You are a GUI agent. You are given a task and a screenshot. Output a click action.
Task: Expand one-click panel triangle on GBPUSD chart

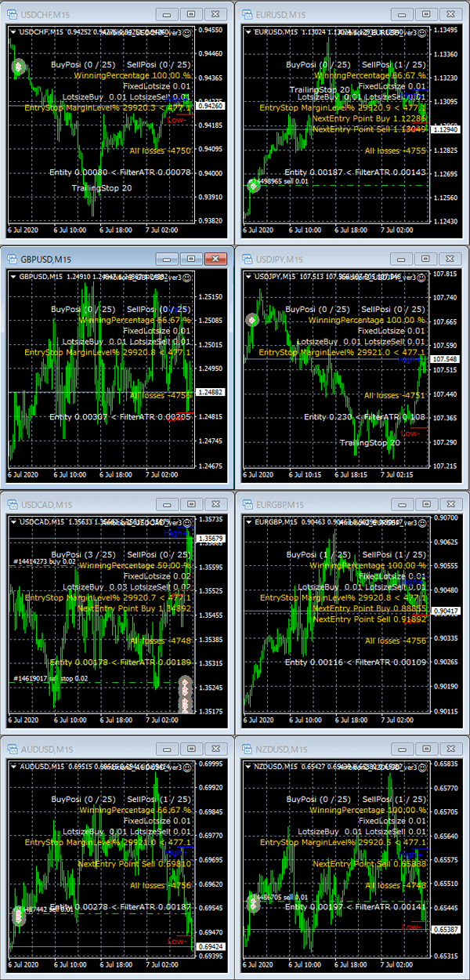[13, 277]
